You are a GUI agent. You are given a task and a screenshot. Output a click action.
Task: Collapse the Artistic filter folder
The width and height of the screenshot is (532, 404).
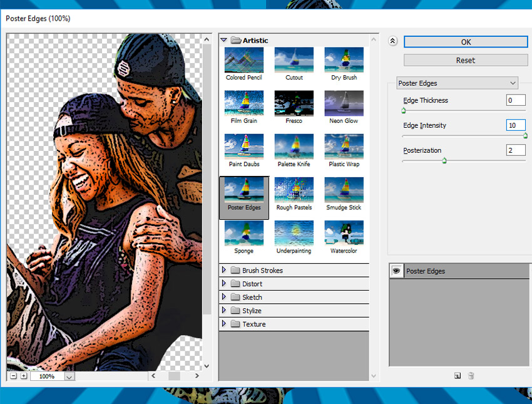coord(224,40)
